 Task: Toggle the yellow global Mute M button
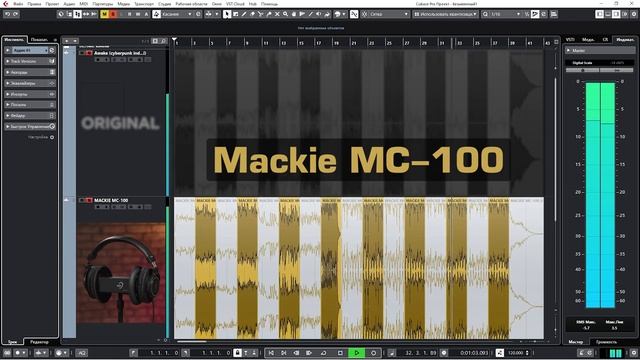104,14
